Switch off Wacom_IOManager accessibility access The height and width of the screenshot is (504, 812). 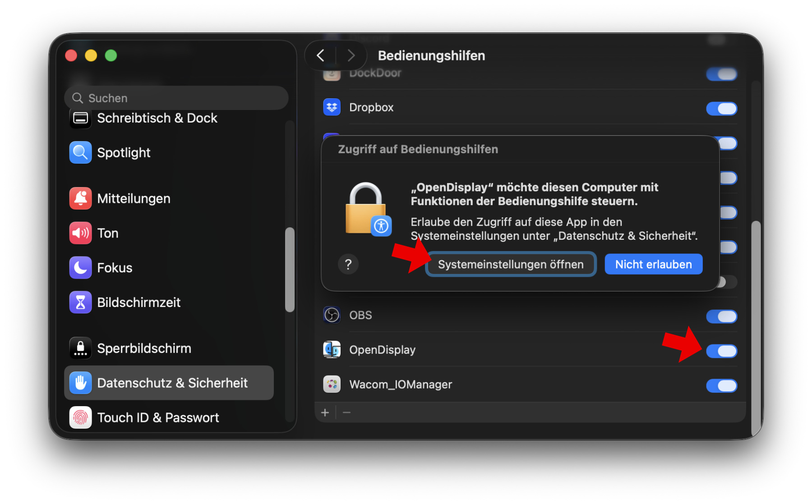click(x=722, y=386)
